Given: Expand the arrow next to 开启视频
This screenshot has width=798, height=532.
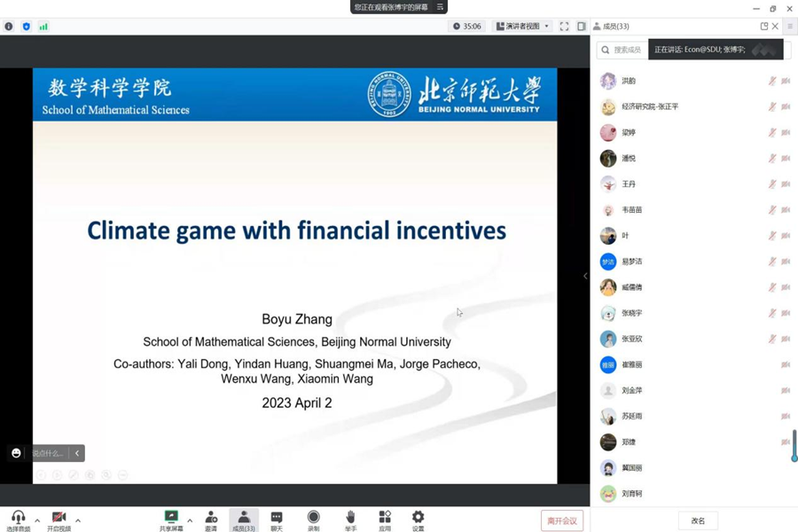Looking at the screenshot, I should (78, 520).
